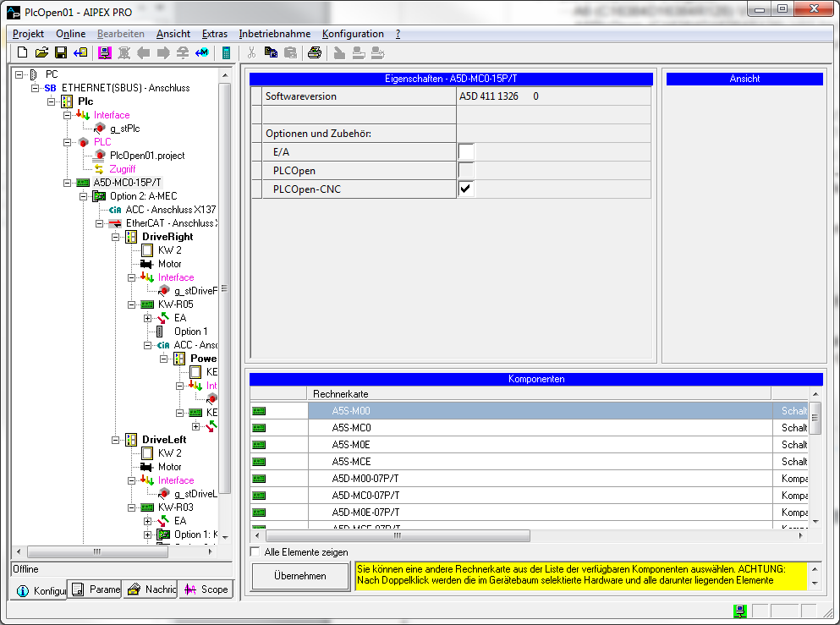The height and width of the screenshot is (625, 840).
Task: Save the project with the floppy icon
Action: (61, 52)
